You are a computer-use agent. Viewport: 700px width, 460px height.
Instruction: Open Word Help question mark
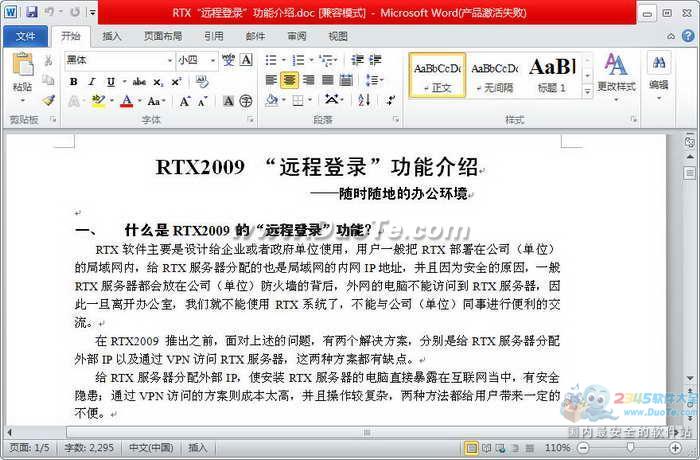coord(688,37)
